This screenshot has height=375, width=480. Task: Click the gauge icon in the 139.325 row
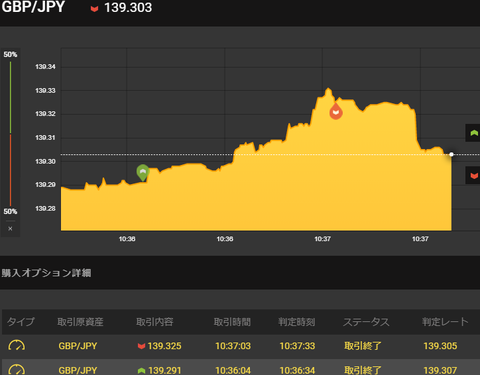click(x=16, y=346)
